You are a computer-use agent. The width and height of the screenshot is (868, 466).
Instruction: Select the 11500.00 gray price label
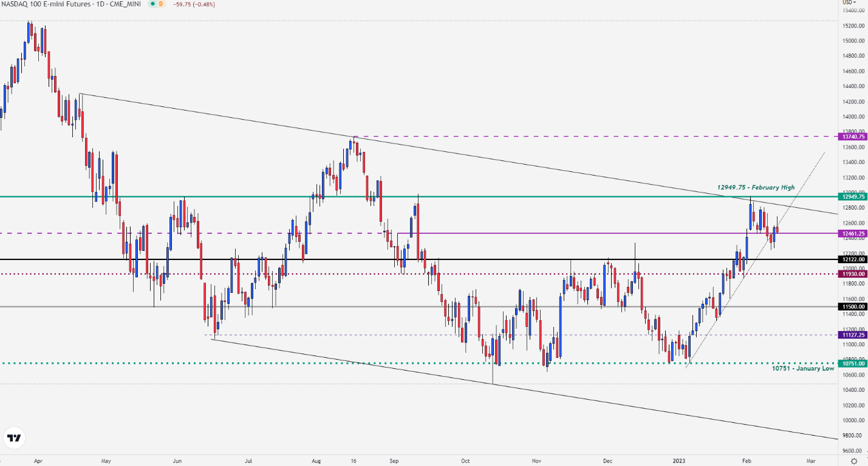[x=852, y=307]
